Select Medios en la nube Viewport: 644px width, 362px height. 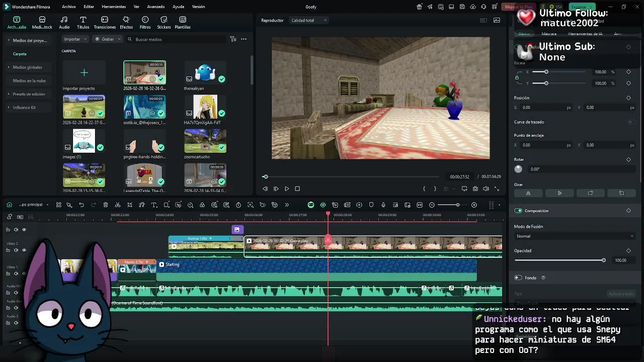pyautogui.click(x=29, y=80)
